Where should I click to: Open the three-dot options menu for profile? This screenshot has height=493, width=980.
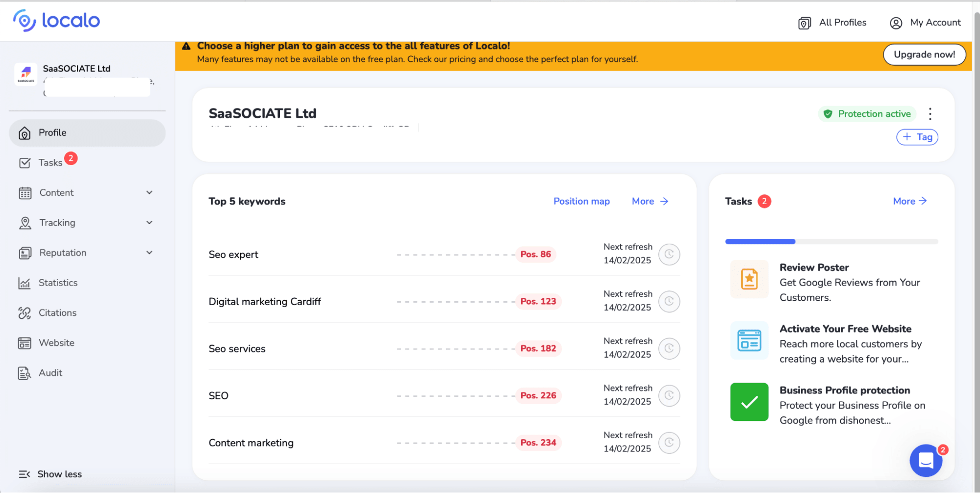coord(930,114)
